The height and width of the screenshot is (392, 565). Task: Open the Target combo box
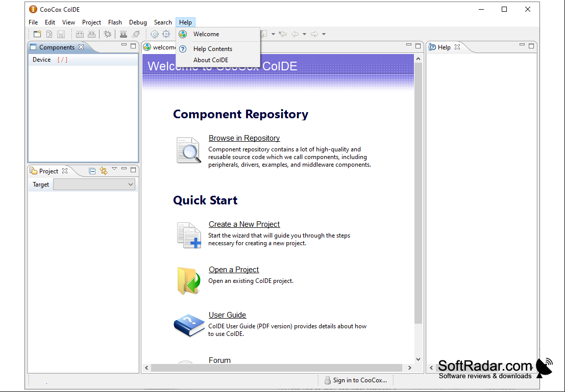pos(94,185)
